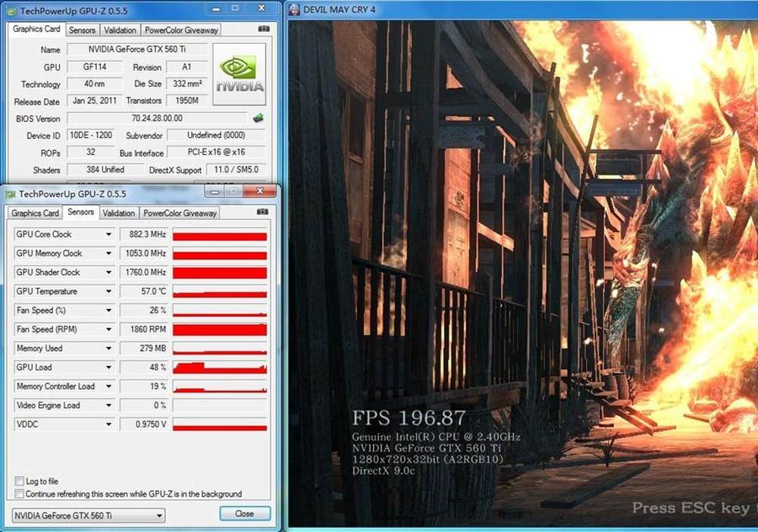Open PowerColor Giveaway tab in the back GPU-Z window
This screenshot has height=532, width=758.
click(x=181, y=30)
